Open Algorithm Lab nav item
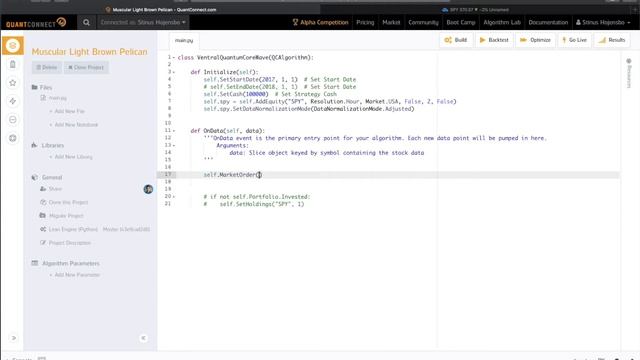 click(502, 22)
